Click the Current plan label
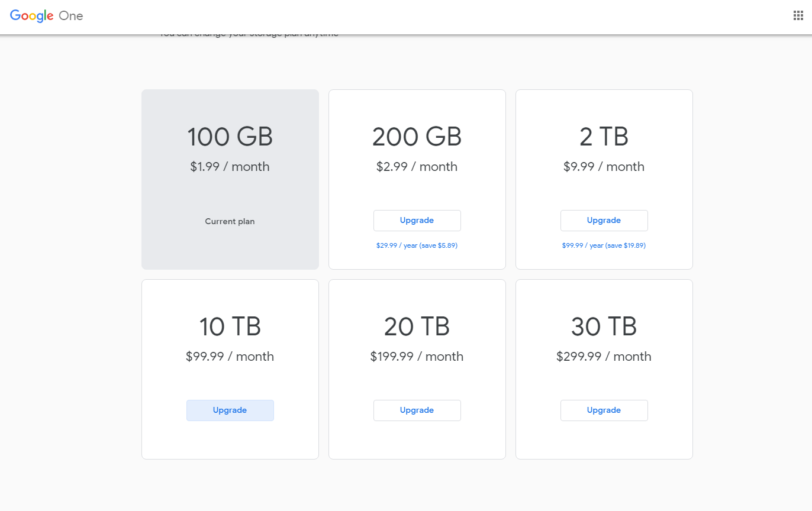Image resolution: width=812 pixels, height=511 pixels. 230,221
